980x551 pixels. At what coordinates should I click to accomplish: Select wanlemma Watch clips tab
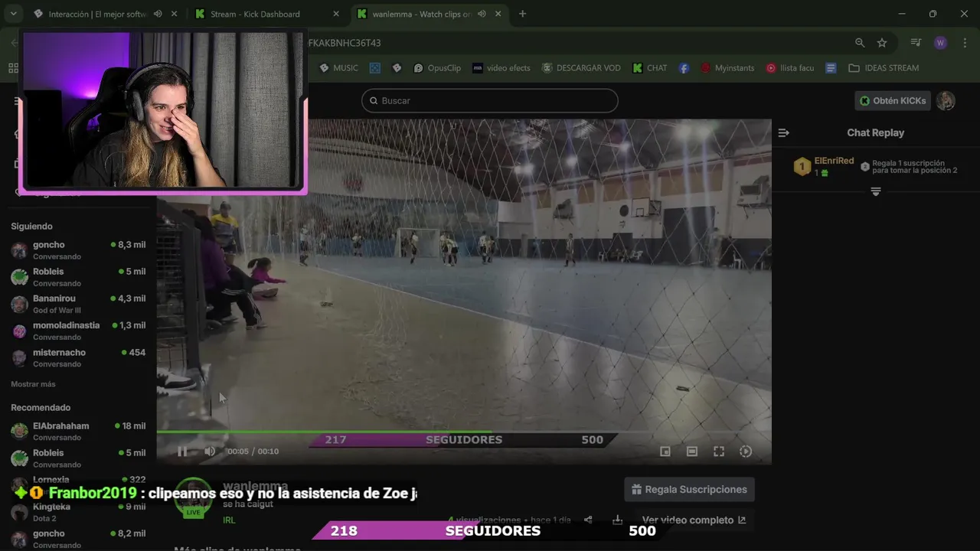point(421,14)
